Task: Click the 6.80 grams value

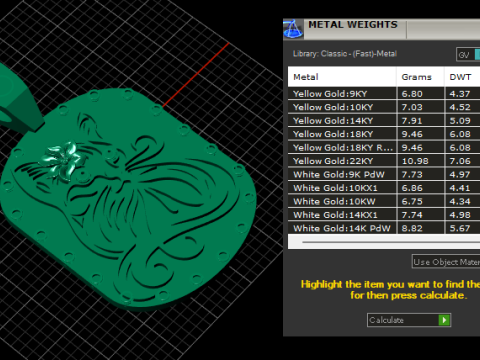Action: 412,94
